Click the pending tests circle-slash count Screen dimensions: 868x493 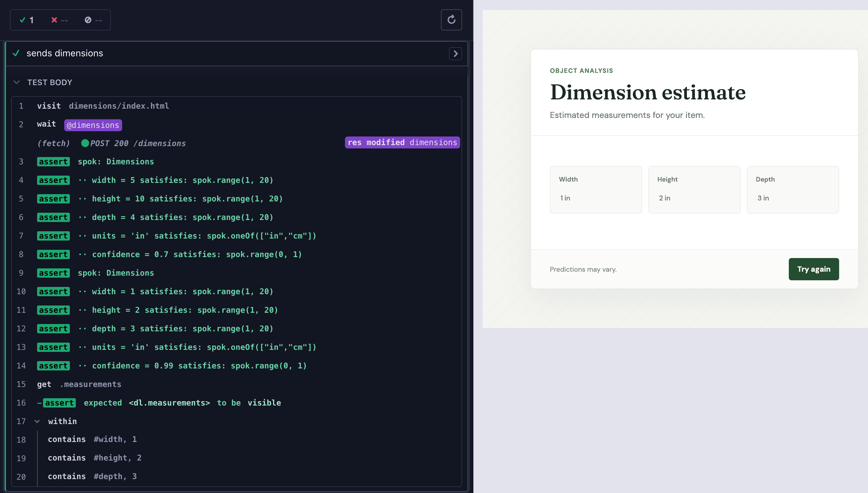(x=93, y=20)
